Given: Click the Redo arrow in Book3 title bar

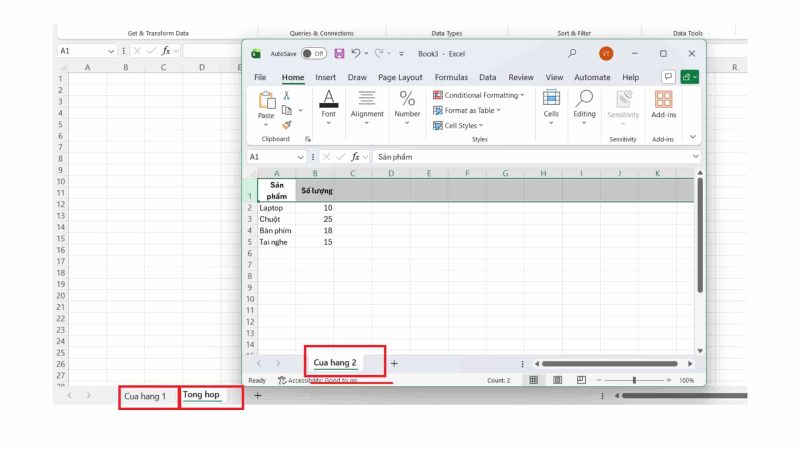Looking at the screenshot, I should (379, 54).
